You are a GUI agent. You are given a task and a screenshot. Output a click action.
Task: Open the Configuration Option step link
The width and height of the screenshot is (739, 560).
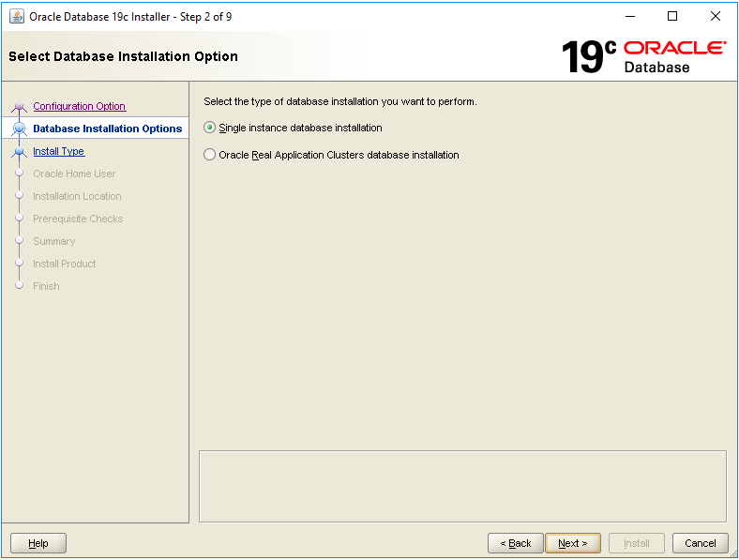(x=79, y=107)
